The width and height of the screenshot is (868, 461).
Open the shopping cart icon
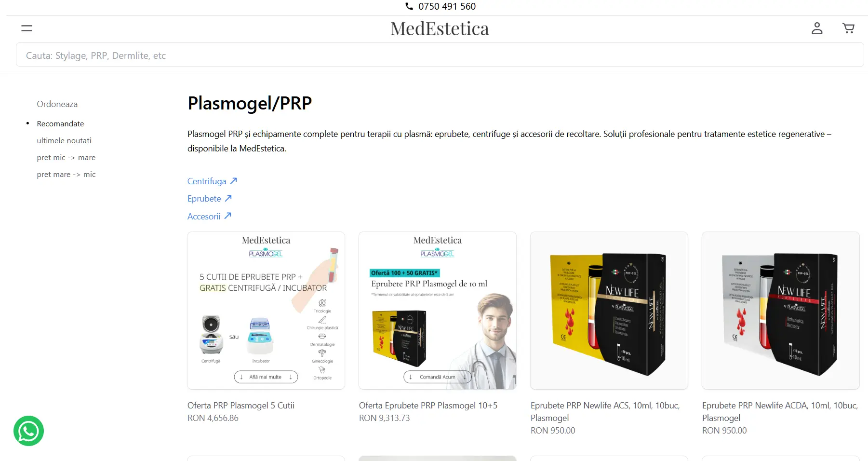[x=848, y=28]
